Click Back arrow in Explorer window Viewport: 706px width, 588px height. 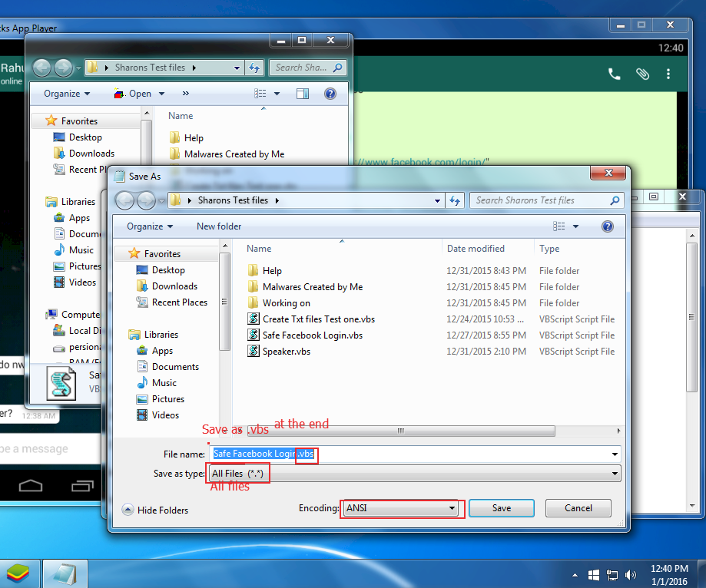tap(42, 68)
